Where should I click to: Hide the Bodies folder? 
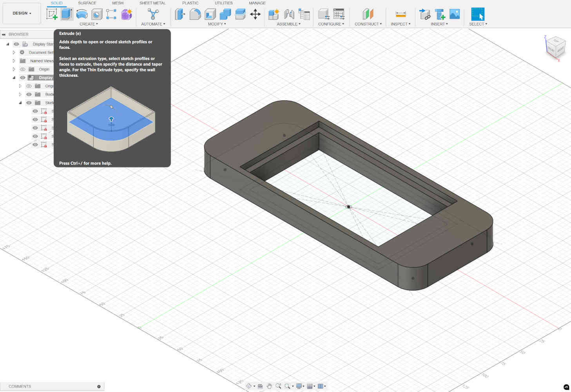coord(29,94)
